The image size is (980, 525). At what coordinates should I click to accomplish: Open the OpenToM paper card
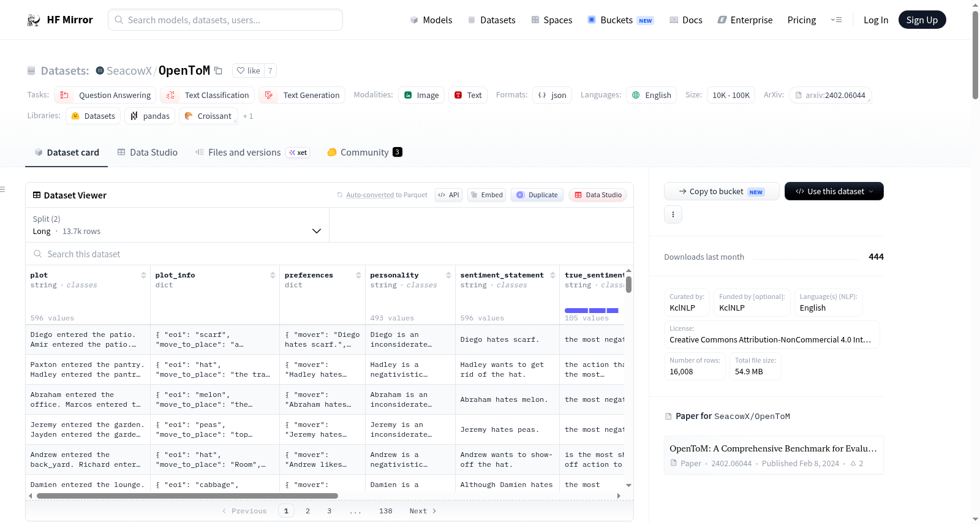[774, 455]
